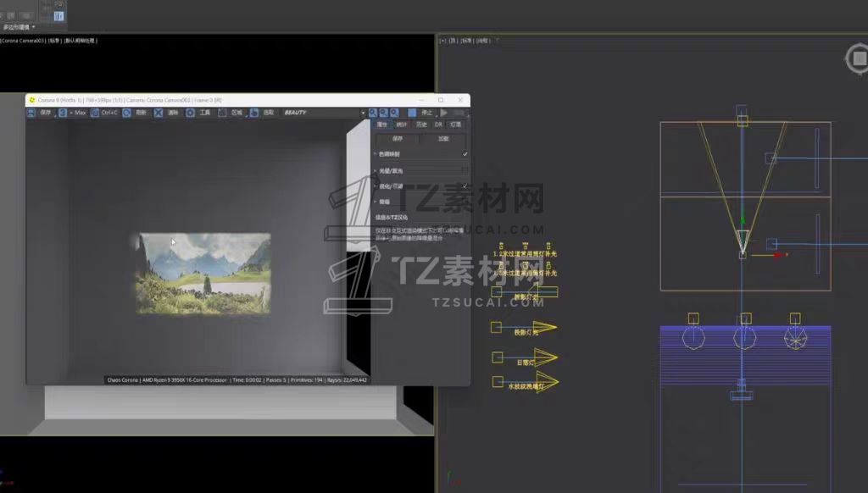Select the pick (选取) hand icon in VFB
The image size is (868, 493).
(253, 113)
